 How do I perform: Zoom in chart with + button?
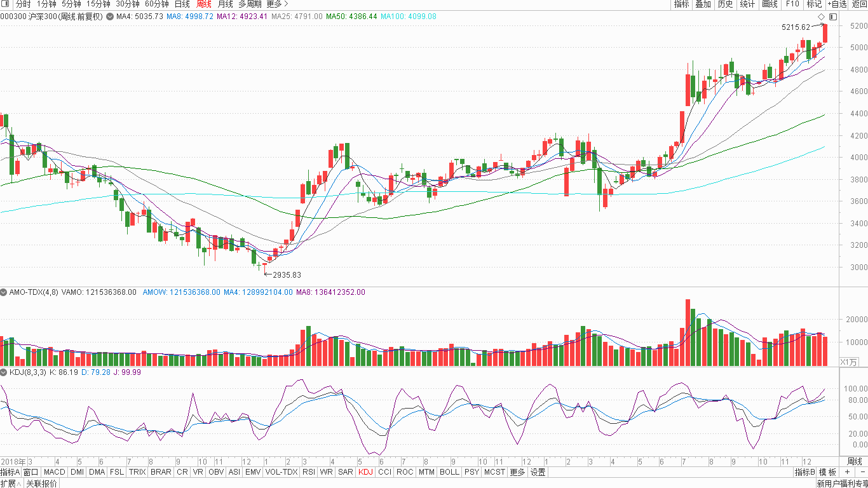(847, 472)
